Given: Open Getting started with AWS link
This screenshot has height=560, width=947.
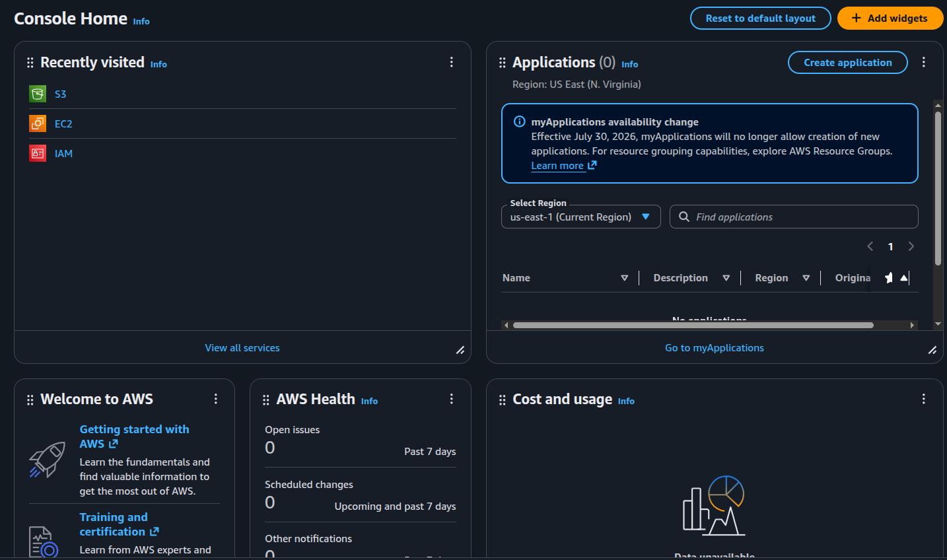Looking at the screenshot, I should [134, 437].
